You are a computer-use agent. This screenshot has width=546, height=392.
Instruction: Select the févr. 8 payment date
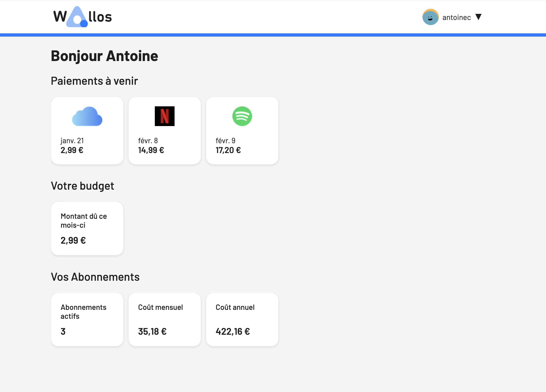[148, 141]
